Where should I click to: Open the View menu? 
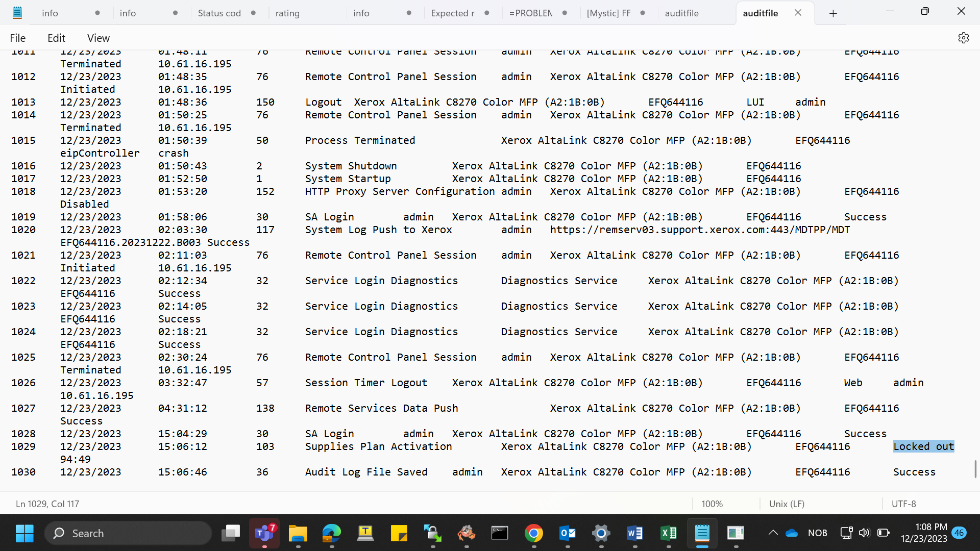[x=99, y=38]
